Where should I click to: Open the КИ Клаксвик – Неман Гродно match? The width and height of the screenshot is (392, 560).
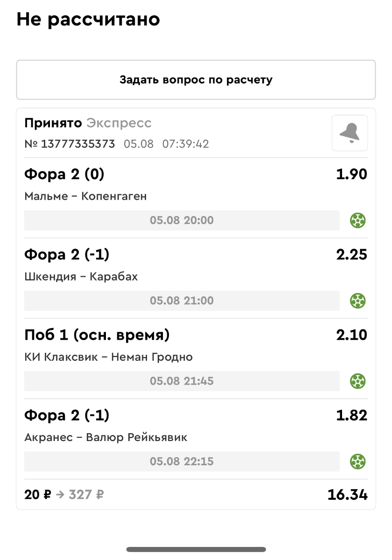pyautogui.click(x=108, y=357)
